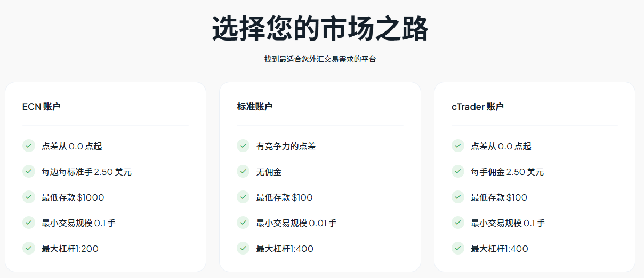Select the 标准账户 card title

pyautogui.click(x=255, y=107)
